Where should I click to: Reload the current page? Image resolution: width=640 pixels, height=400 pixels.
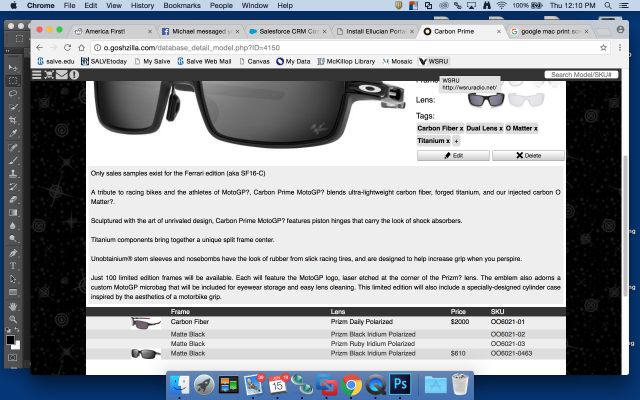pos(67,48)
